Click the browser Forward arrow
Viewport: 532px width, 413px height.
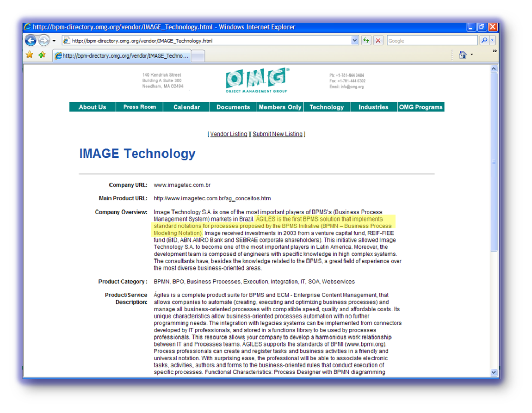pos(44,41)
